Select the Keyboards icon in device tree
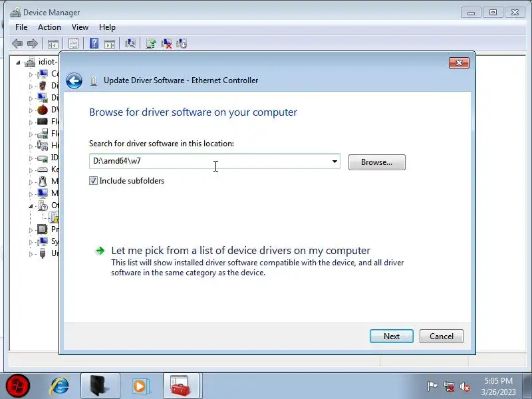 pyautogui.click(x=43, y=170)
